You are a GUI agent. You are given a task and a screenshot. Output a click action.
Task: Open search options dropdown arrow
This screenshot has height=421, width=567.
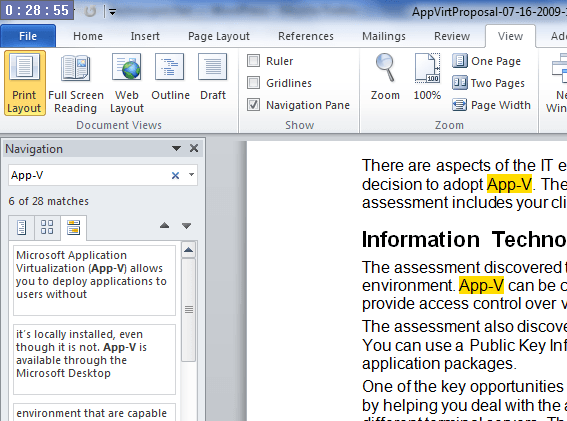tap(191, 175)
